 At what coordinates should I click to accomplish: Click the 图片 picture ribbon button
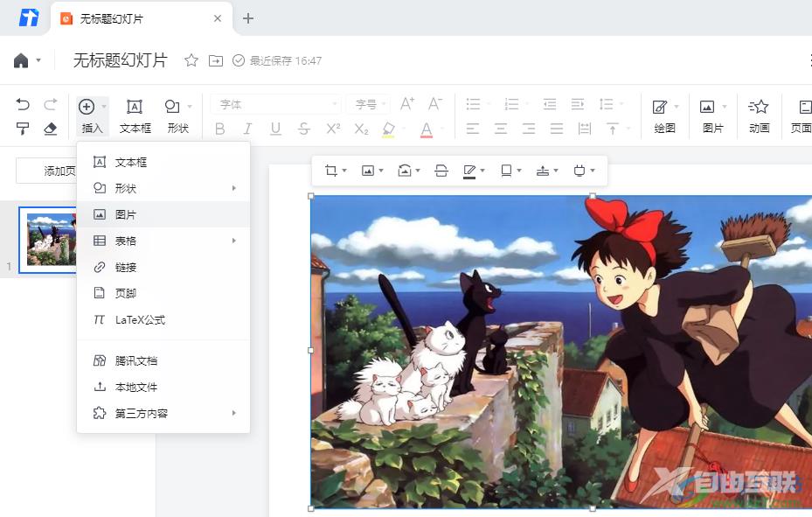712,116
